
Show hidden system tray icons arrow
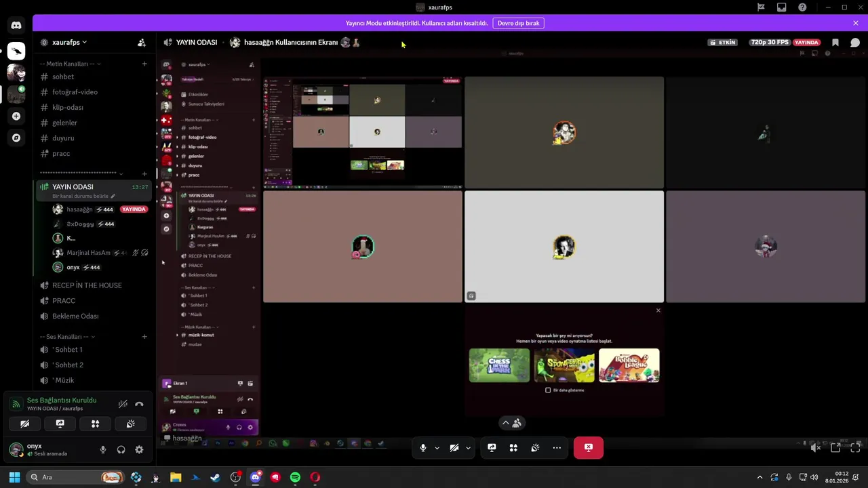(759, 477)
